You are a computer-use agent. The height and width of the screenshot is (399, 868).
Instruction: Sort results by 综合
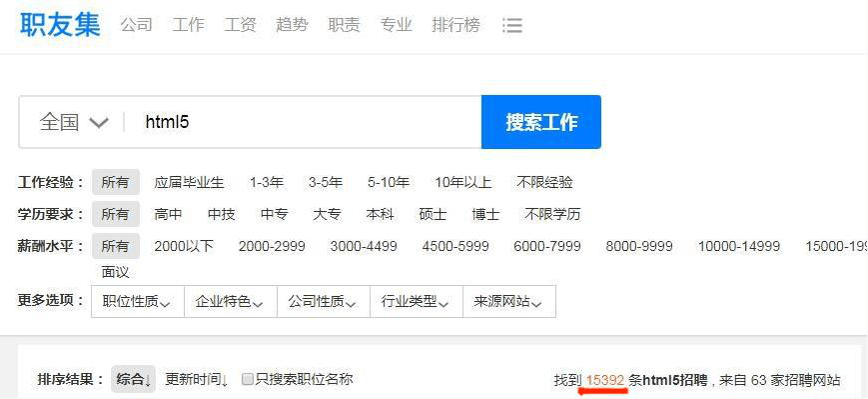coord(134,380)
